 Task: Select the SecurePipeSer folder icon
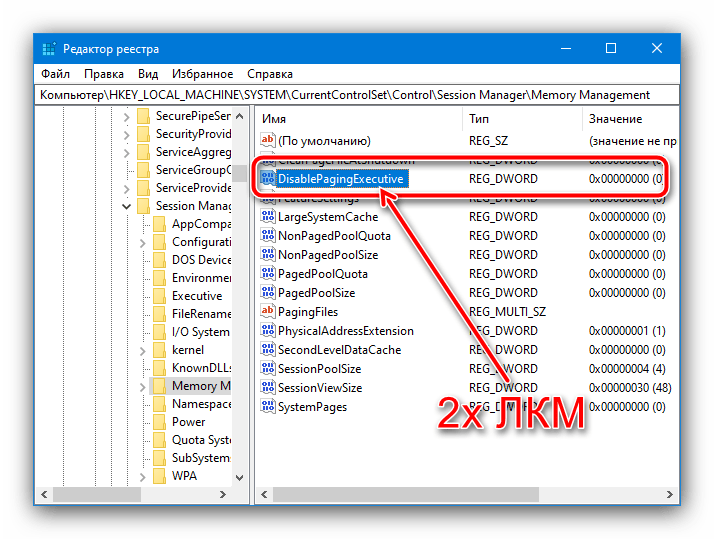point(143,116)
